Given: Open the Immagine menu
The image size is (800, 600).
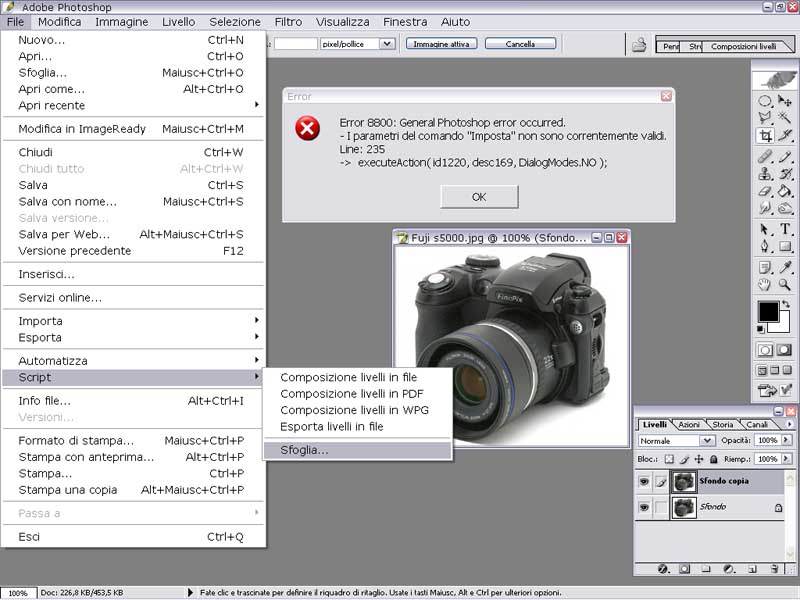Looking at the screenshot, I should 121,22.
